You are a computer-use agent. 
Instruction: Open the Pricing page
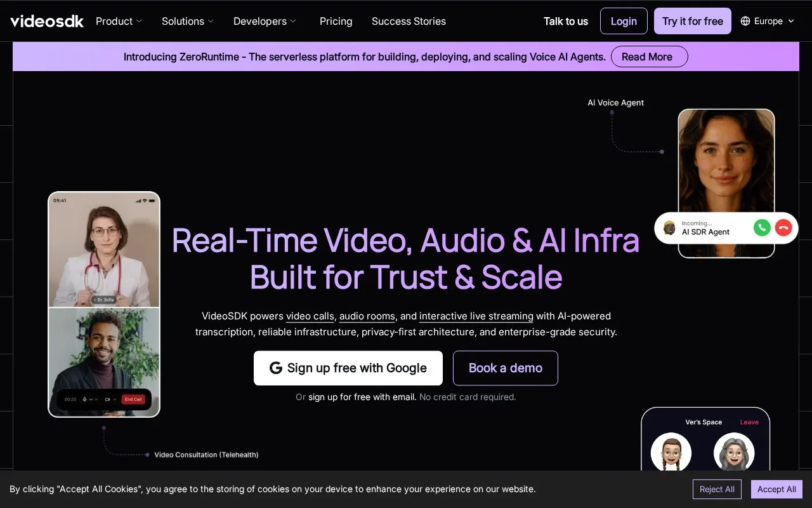point(336,21)
